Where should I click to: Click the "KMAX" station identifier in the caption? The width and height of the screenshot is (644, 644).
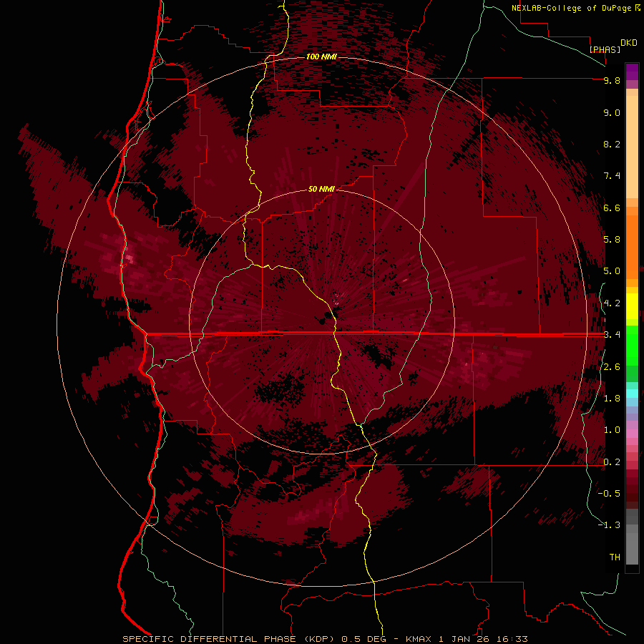[x=419, y=639]
